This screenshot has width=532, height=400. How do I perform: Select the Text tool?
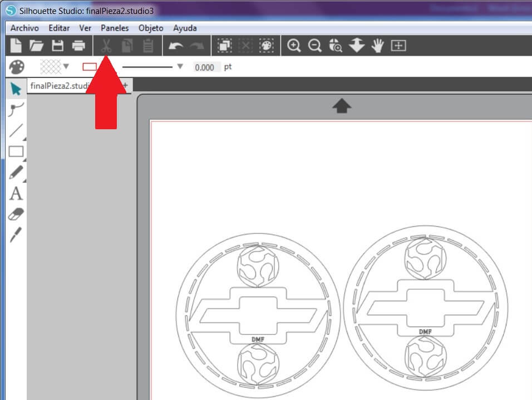click(x=16, y=194)
